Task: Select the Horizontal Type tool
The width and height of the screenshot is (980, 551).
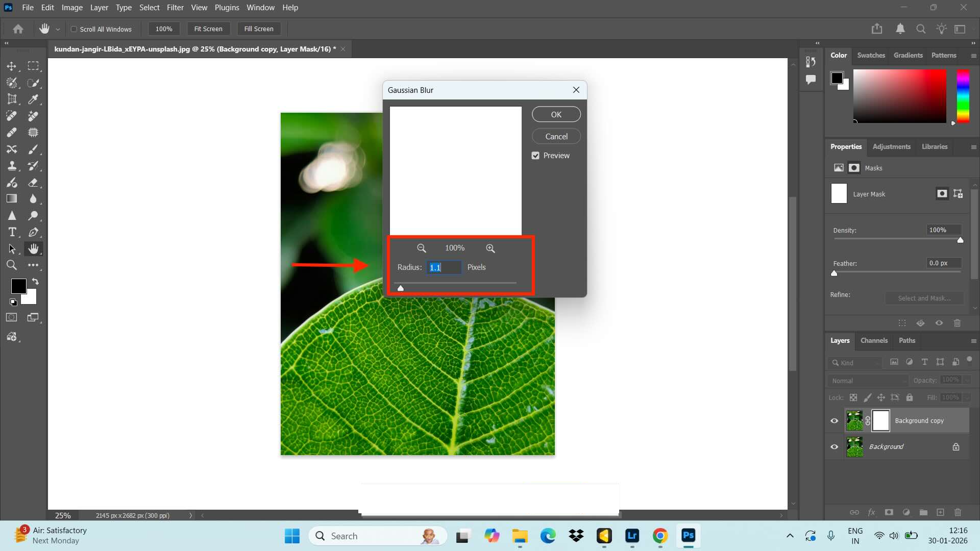Action: coord(12,232)
